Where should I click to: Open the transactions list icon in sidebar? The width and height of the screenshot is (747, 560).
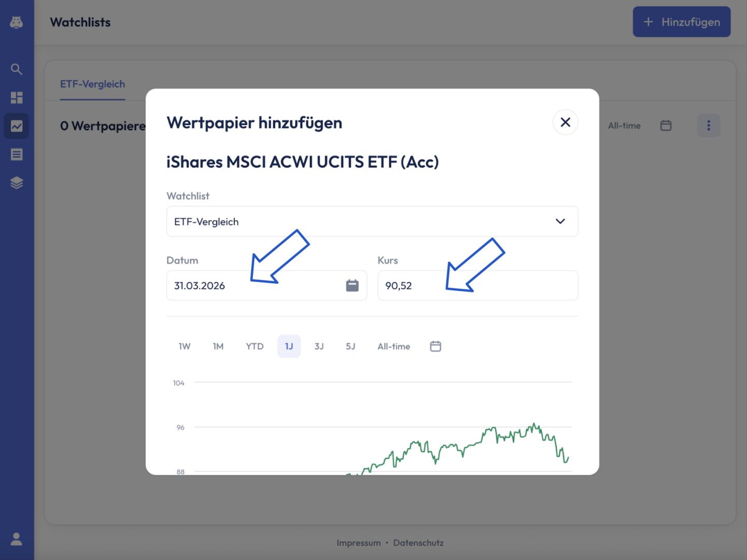click(x=17, y=154)
